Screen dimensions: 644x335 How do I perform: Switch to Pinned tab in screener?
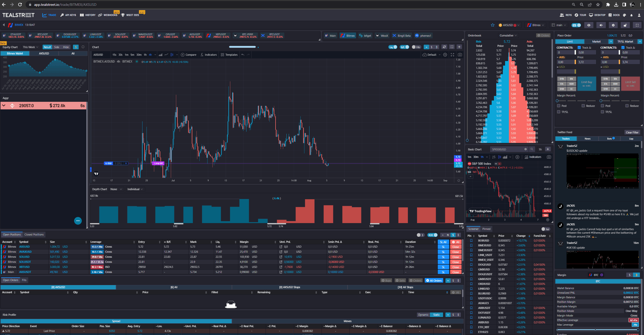tap(486, 229)
